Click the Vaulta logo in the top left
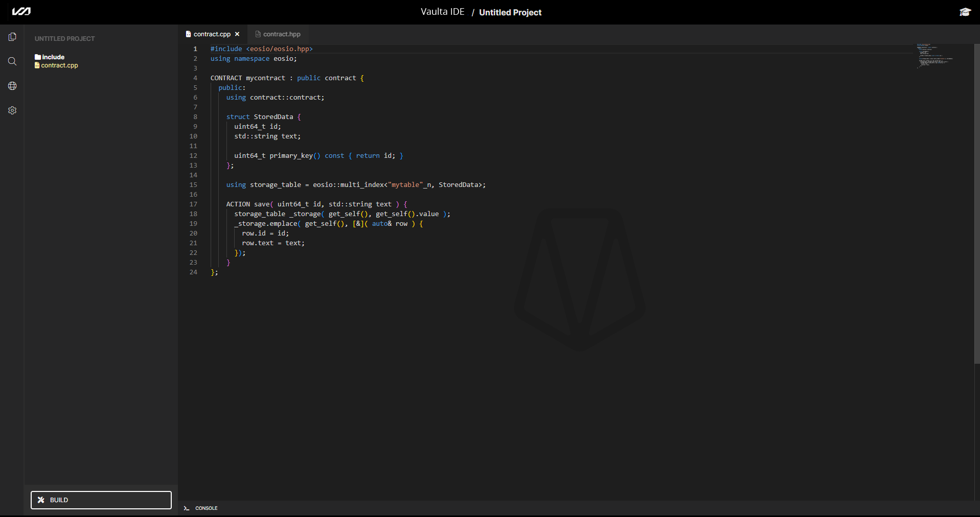Image resolution: width=980 pixels, height=517 pixels. pos(21,11)
